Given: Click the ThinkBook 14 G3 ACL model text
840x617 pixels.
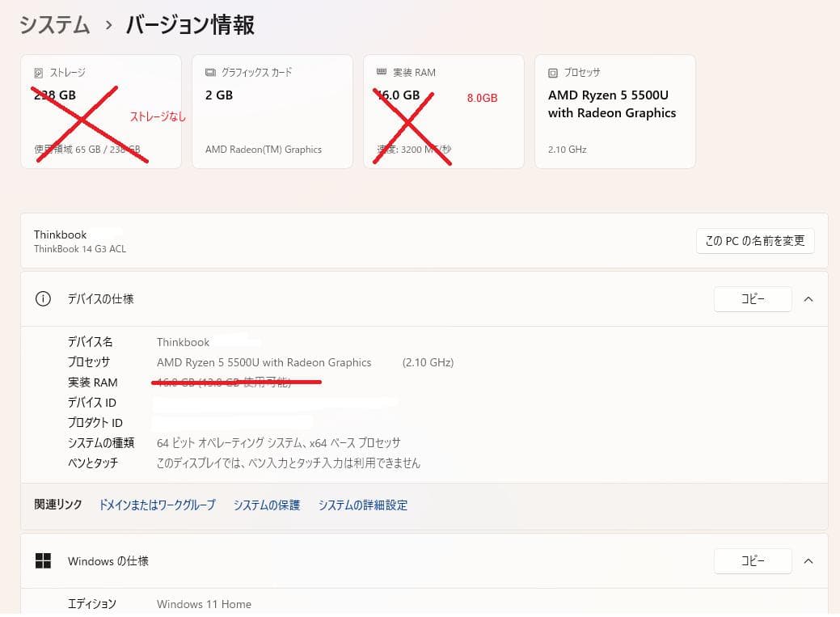Looking at the screenshot, I should pyautogui.click(x=80, y=249).
